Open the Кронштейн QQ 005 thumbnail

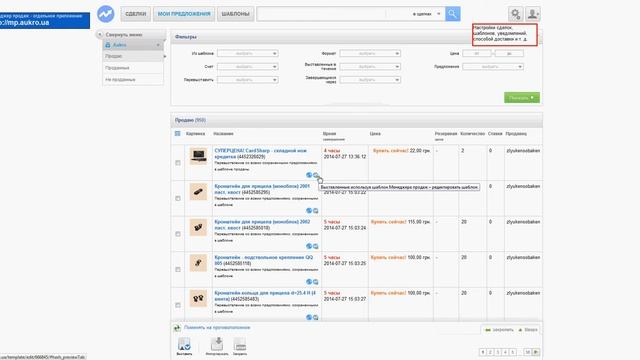[x=198, y=262]
